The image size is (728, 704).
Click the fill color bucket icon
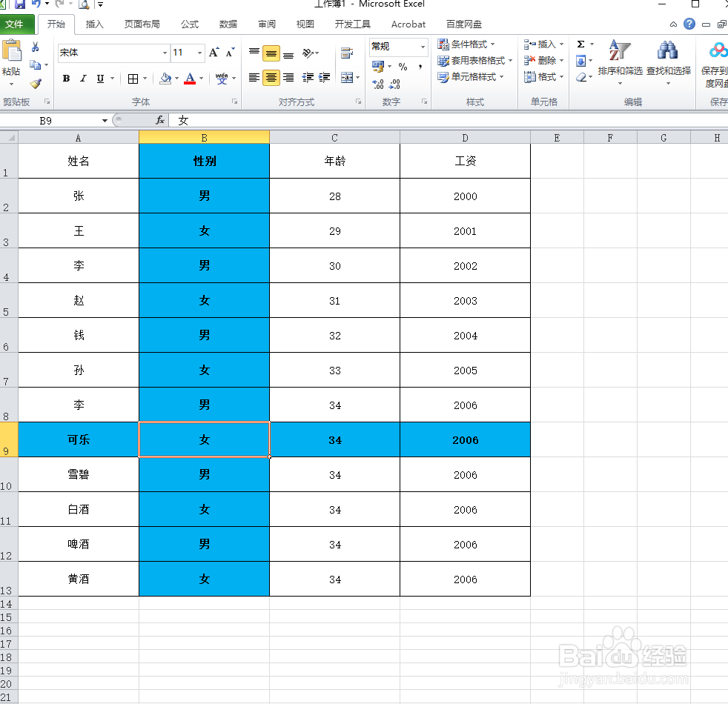(x=165, y=78)
